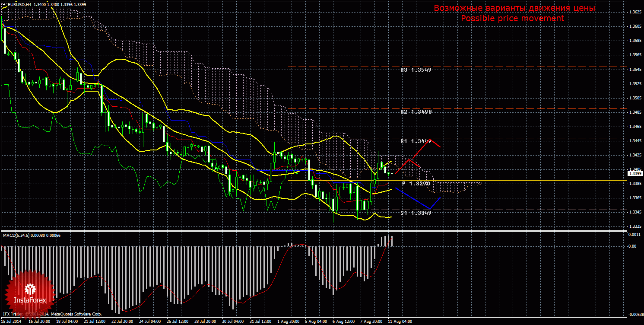Viewport: 644px width, 325px height.
Task: Click the chart shift triangle beside EURUSD,H4
Action: 3,4
